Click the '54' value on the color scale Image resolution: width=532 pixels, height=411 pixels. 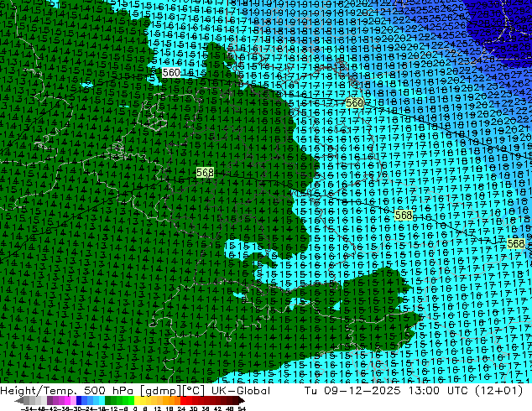(242, 408)
